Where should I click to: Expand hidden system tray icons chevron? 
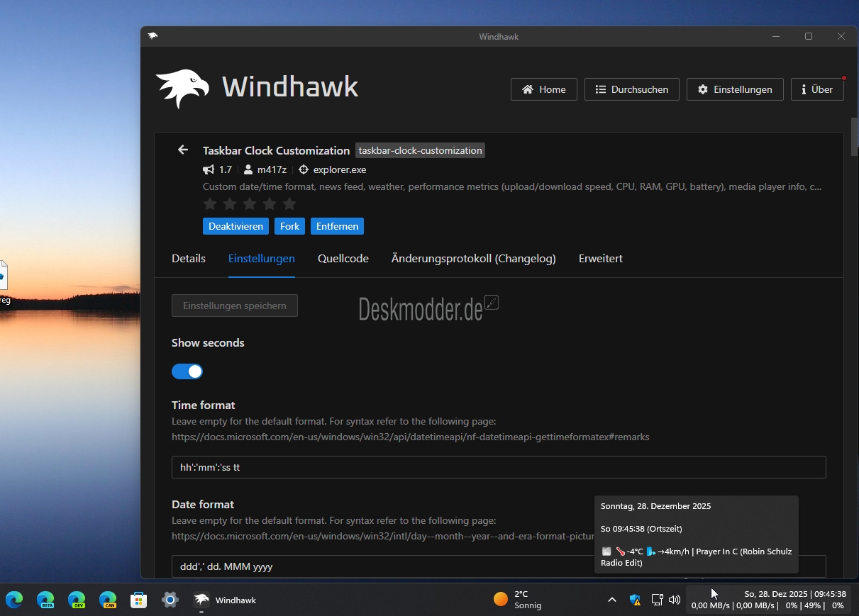tap(611, 600)
